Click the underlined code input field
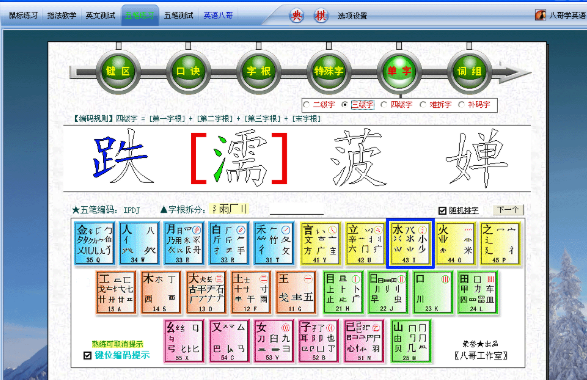This screenshot has width=587, height=380. tap(296, 210)
